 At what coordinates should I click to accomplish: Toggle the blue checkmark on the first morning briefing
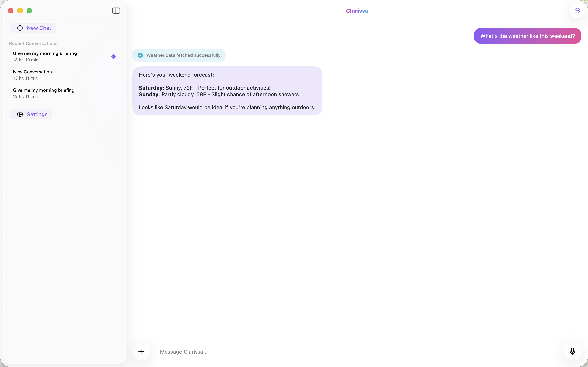[x=113, y=56]
